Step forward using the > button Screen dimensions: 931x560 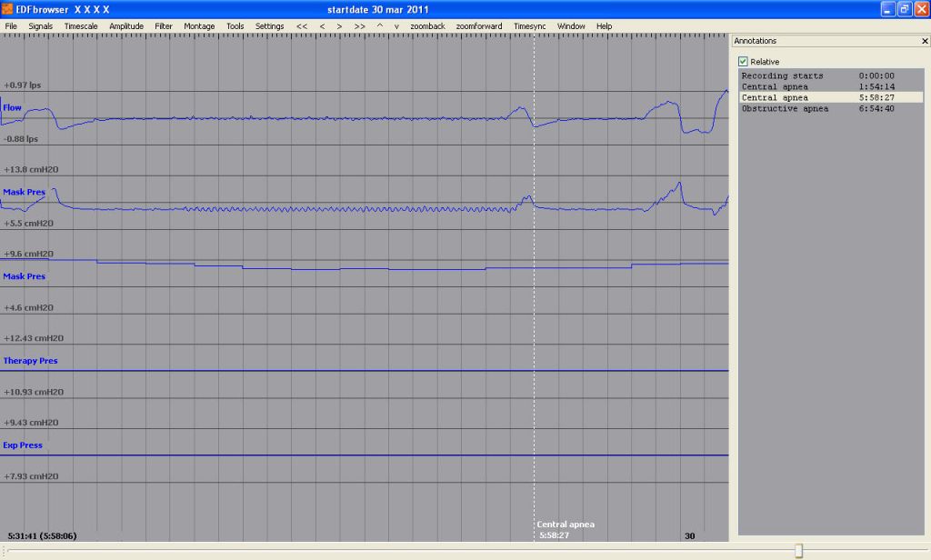[x=339, y=26]
